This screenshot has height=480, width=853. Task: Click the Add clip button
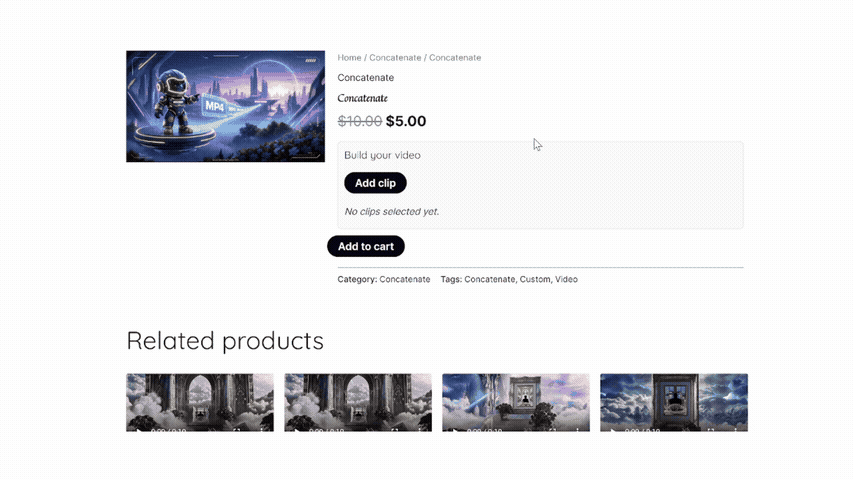(375, 183)
